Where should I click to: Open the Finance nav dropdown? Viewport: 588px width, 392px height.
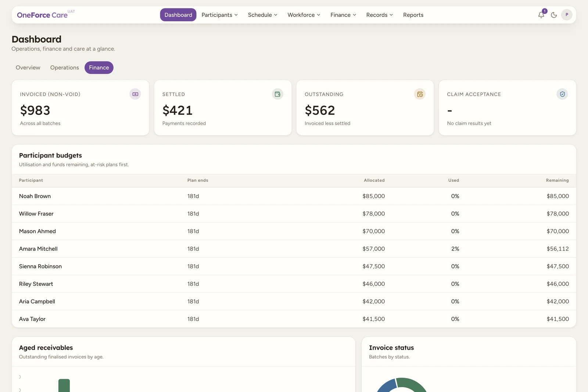[343, 15]
